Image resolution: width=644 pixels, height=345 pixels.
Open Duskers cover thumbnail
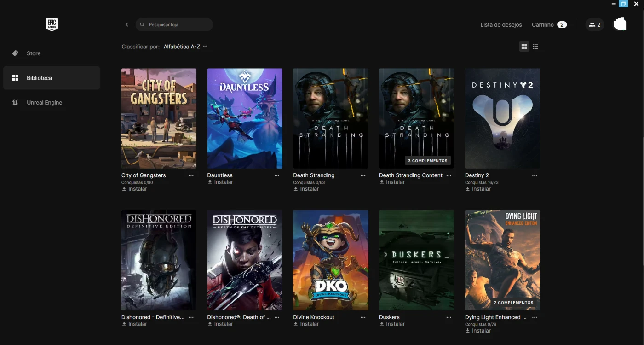click(x=416, y=260)
